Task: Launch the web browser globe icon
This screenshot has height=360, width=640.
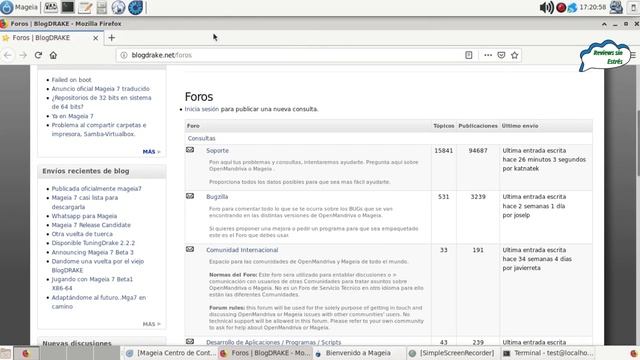Action: point(118,7)
